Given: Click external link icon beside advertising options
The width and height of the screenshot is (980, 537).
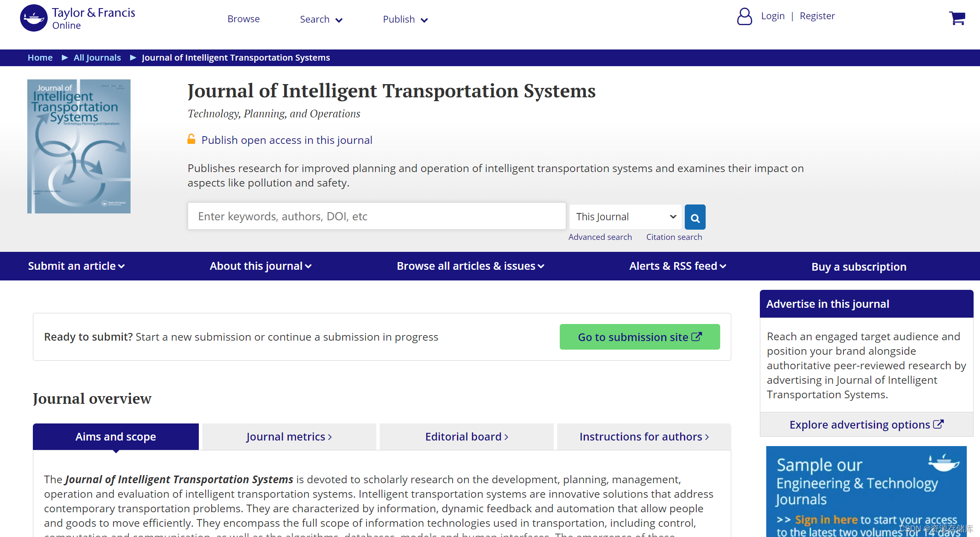Looking at the screenshot, I should (938, 424).
